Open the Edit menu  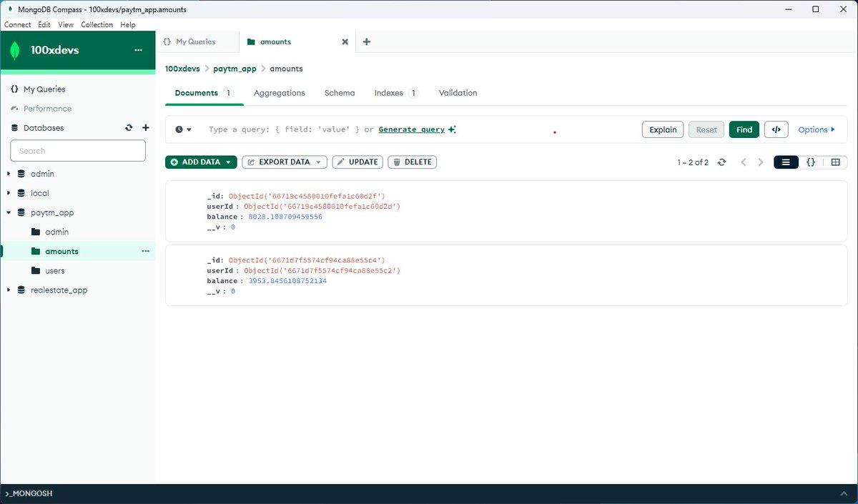click(x=44, y=24)
